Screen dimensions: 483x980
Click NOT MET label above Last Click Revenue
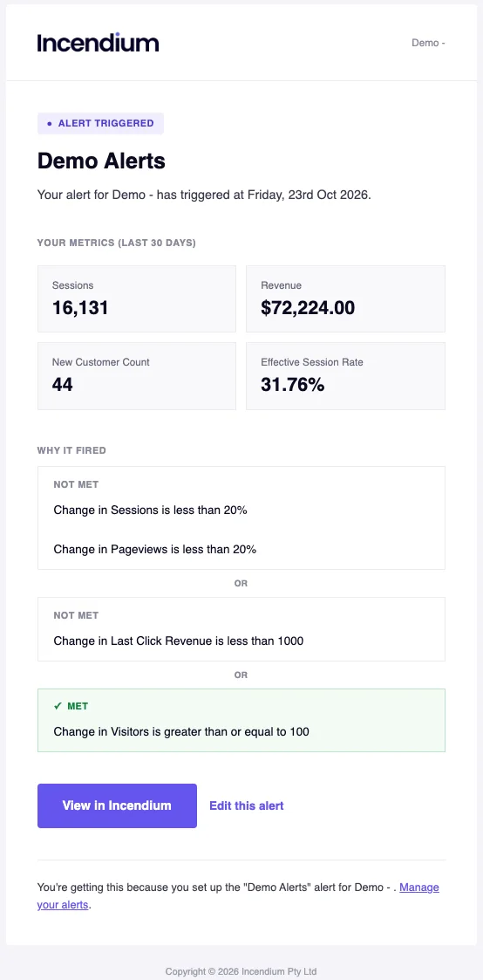click(x=76, y=615)
